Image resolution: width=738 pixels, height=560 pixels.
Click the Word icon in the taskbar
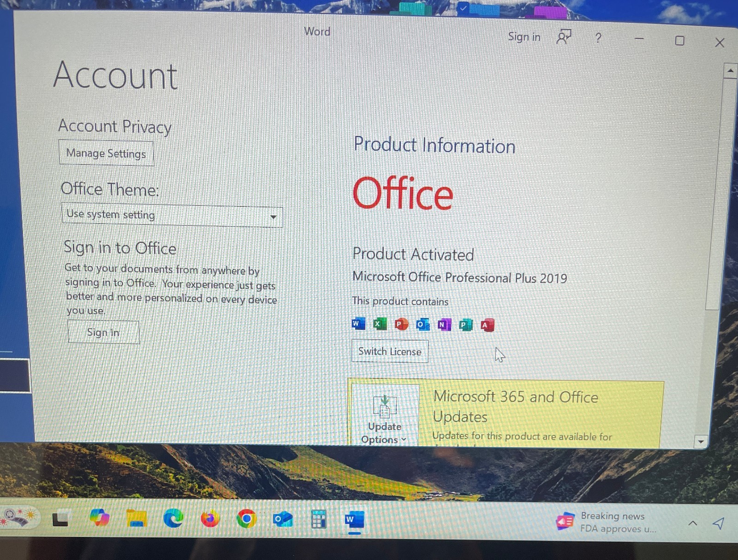coord(354,520)
